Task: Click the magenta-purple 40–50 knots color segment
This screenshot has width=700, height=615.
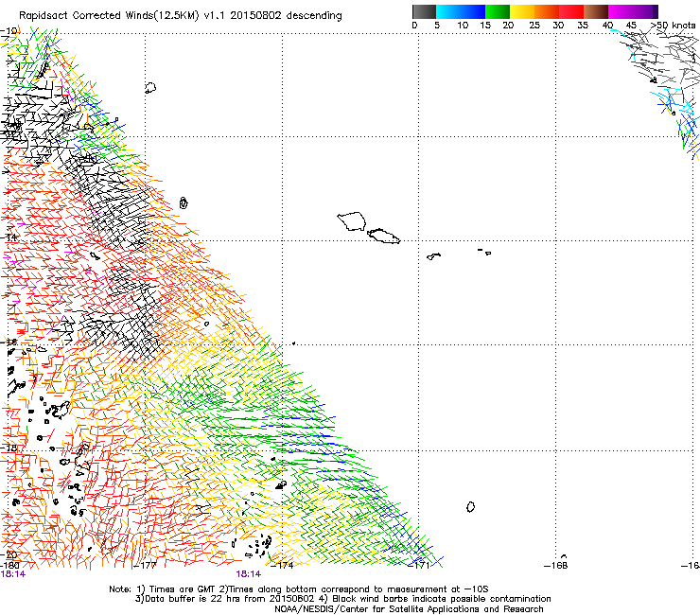Action: tap(633, 11)
